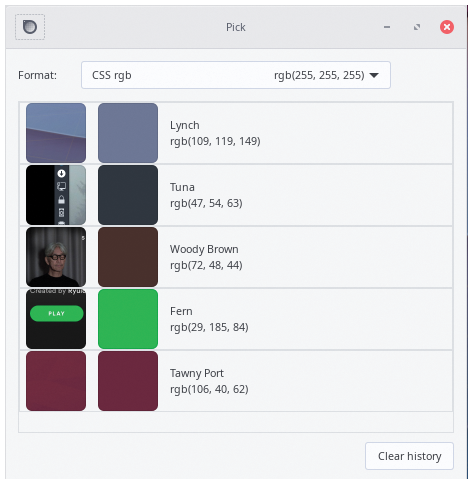Select the Lynch color swatch
This screenshot has height=484, width=473.
tap(128, 133)
